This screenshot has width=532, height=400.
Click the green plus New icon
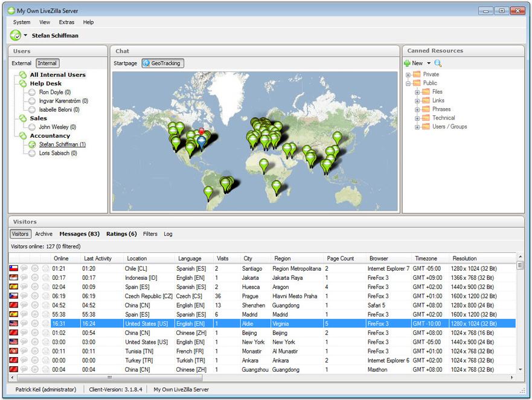click(x=408, y=63)
